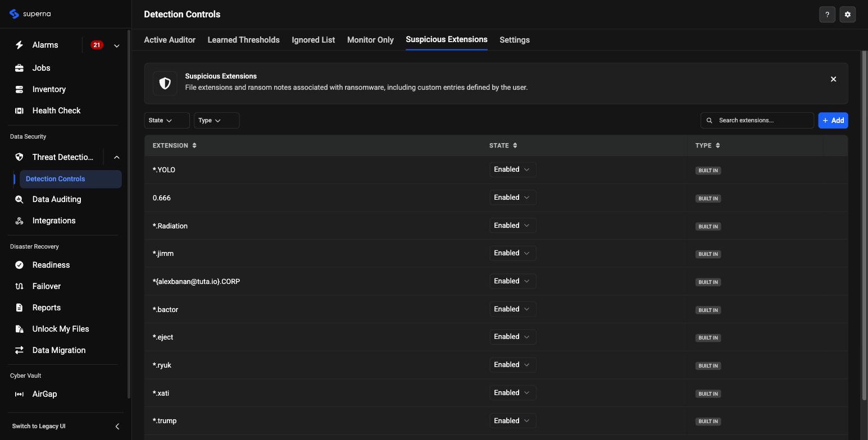Click the search magnifier icon
Image resolution: width=868 pixels, height=440 pixels.
pyautogui.click(x=710, y=121)
